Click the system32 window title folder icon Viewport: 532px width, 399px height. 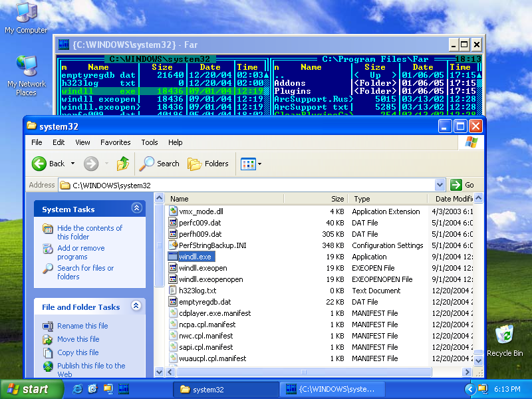(31, 126)
